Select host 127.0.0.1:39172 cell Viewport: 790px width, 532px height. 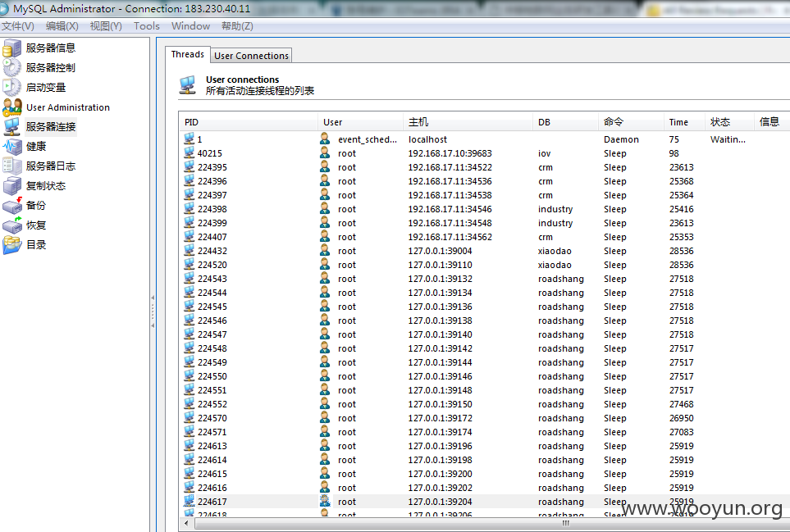[x=440, y=418]
